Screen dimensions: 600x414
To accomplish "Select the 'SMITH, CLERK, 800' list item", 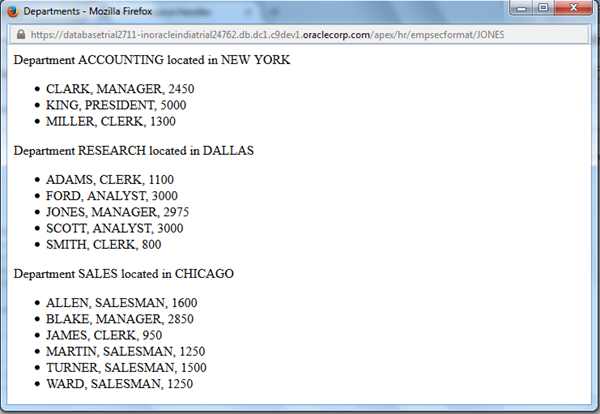I will (104, 244).
